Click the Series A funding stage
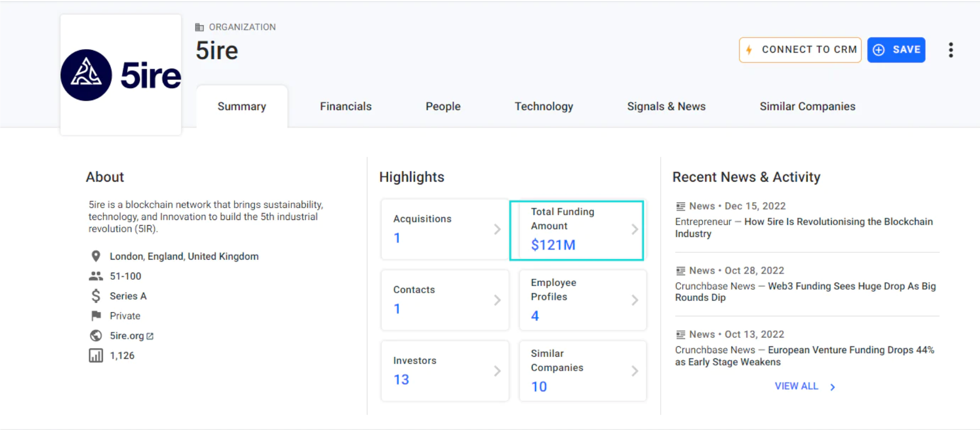Screen dimensions: 980x430 pos(128,296)
